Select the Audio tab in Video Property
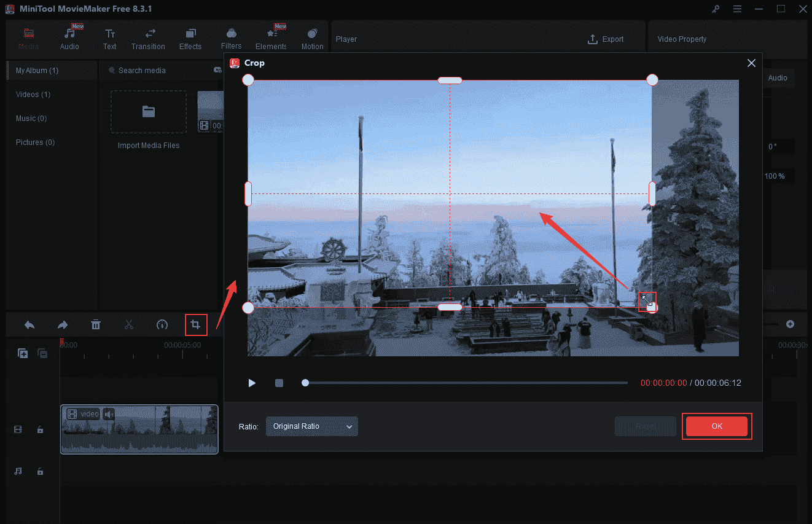Image resolution: width=812 pixels, height=524 pixels. click(778, 78)
